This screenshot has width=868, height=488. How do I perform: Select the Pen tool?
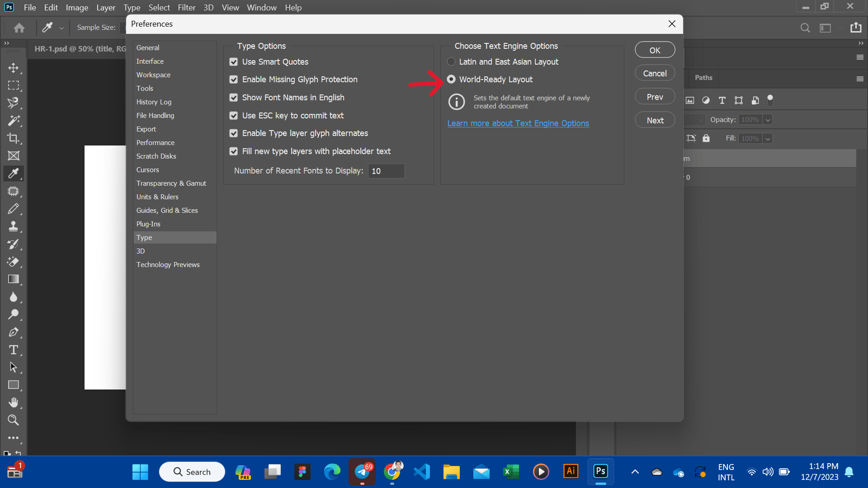[x=14, y=332]
